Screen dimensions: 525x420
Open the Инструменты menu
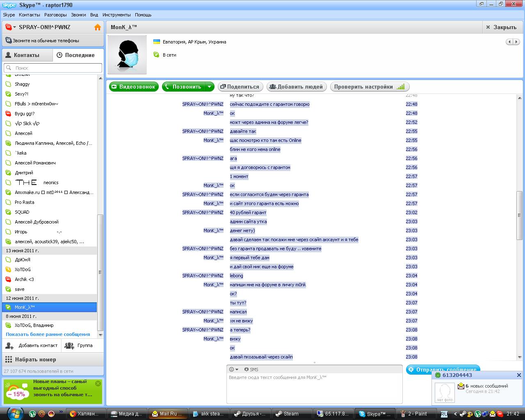pos(116,15)
